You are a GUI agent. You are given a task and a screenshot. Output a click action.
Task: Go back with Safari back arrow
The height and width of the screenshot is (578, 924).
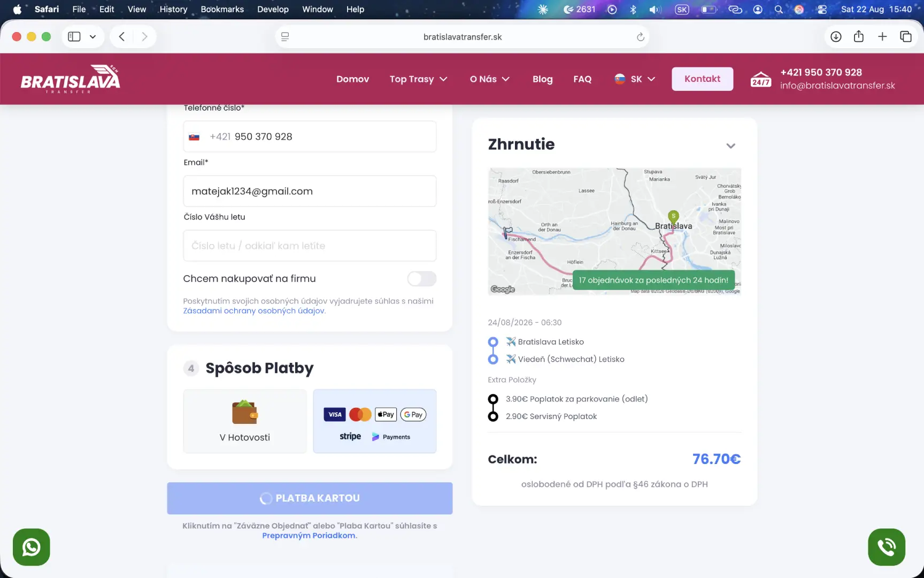tap(122, 36)
